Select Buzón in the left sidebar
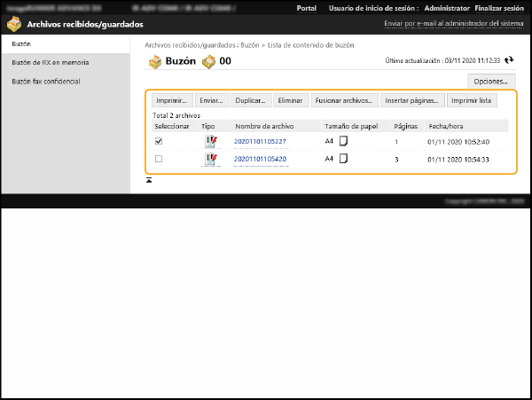 point(20,43)
